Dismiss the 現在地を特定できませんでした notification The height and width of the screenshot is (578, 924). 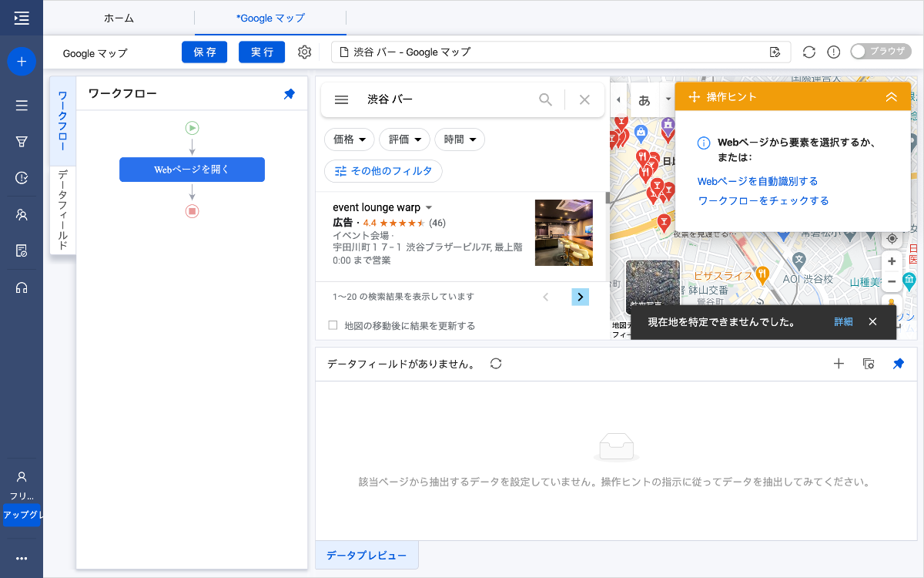tap(872, 321)
